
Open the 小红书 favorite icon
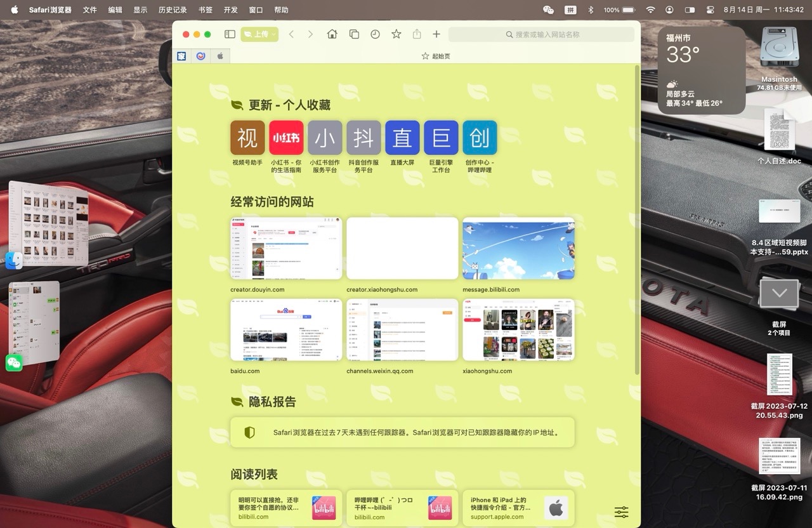[x=286, y=138]
